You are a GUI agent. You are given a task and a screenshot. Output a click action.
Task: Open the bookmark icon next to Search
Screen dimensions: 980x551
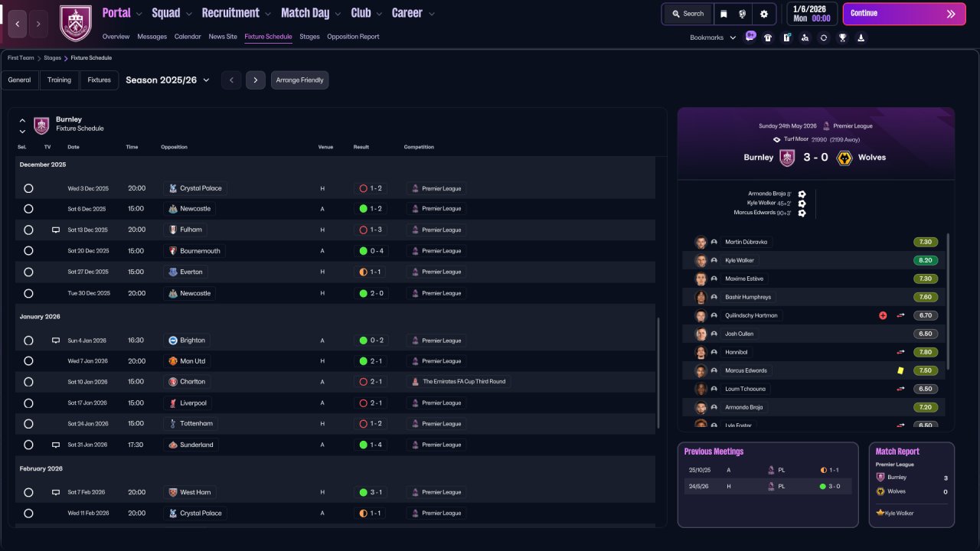tap(724, 14)
